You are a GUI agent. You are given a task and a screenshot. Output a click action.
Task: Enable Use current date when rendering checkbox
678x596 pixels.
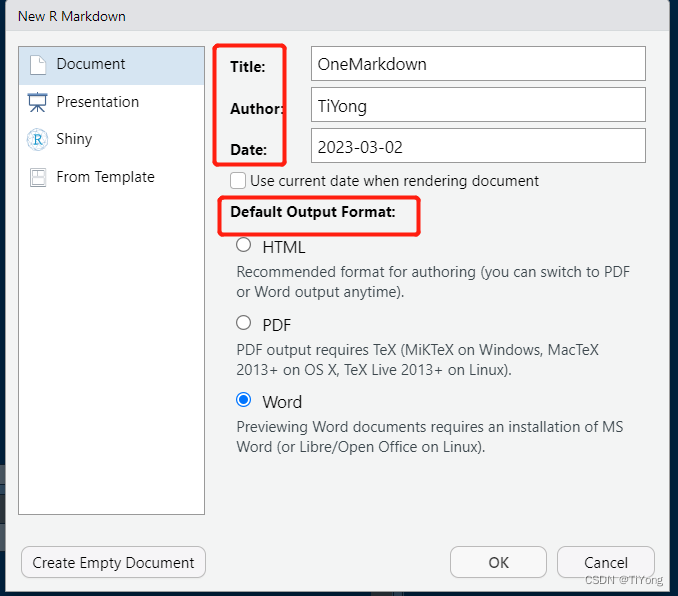coord(238,181)
